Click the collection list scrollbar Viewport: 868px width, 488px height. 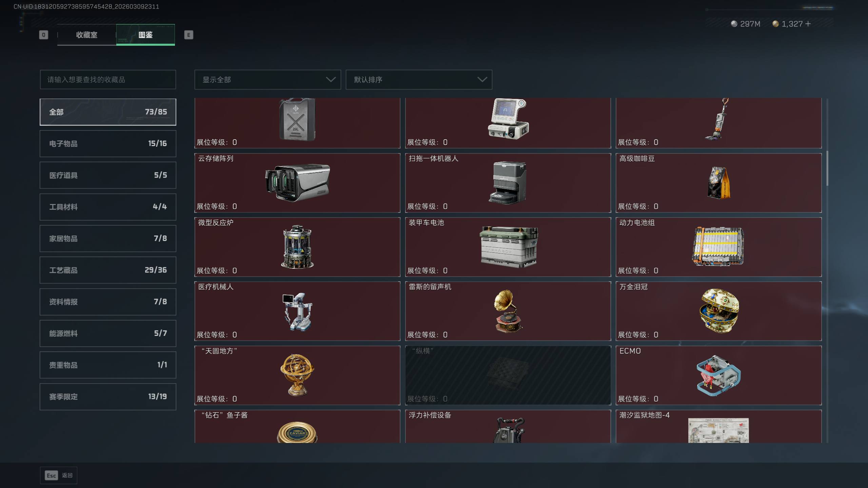(827, 168)
